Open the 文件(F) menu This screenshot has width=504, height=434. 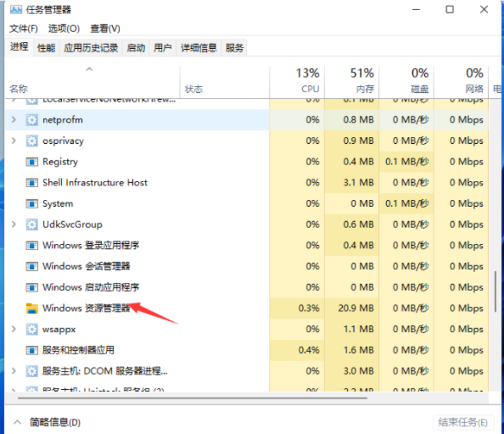(x=24, y=28)
